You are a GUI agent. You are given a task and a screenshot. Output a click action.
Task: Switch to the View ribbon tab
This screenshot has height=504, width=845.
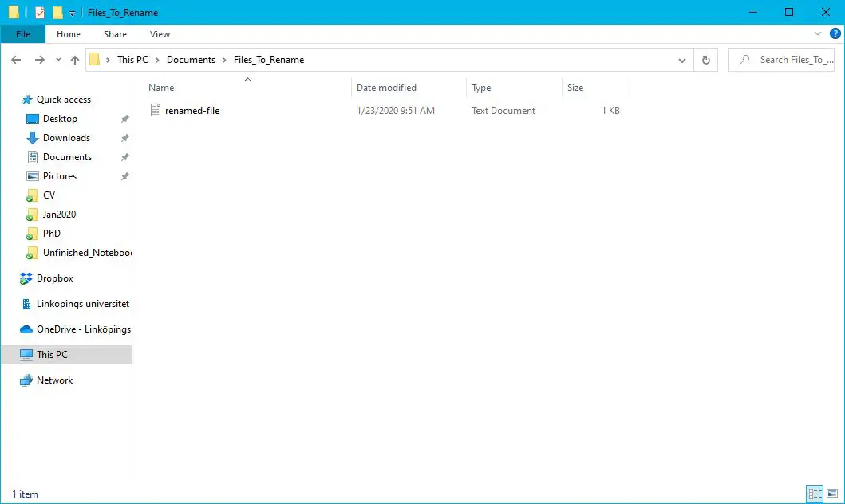[x=160, y=34]
